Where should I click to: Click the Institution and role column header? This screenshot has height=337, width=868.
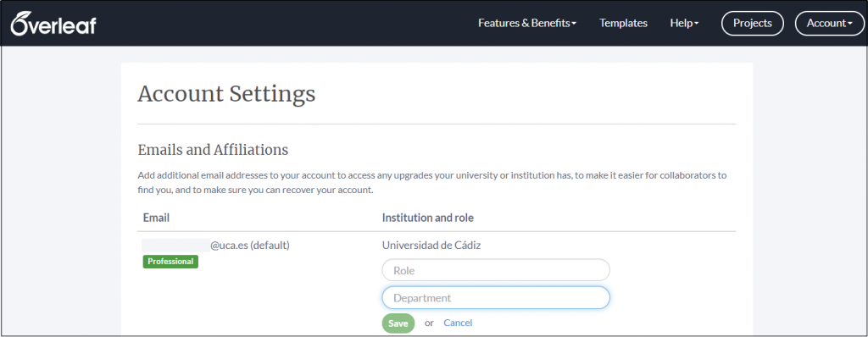coord(428,218)
